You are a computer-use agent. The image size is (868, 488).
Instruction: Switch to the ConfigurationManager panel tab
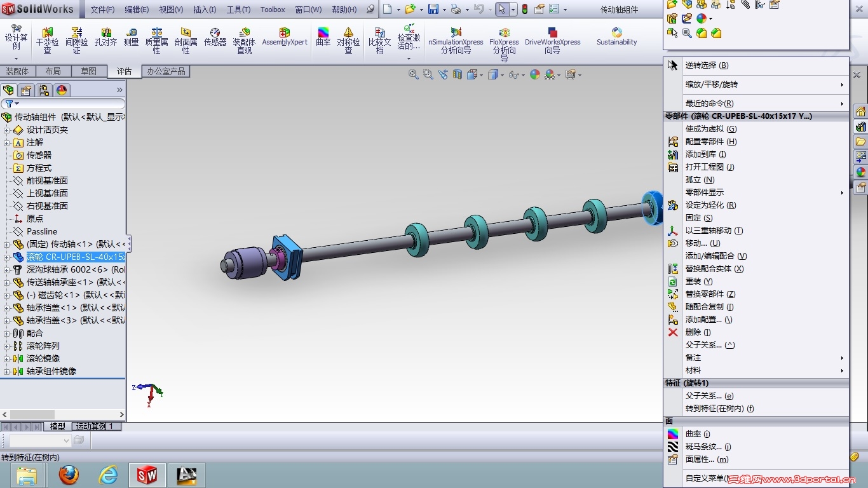point(43,90)
